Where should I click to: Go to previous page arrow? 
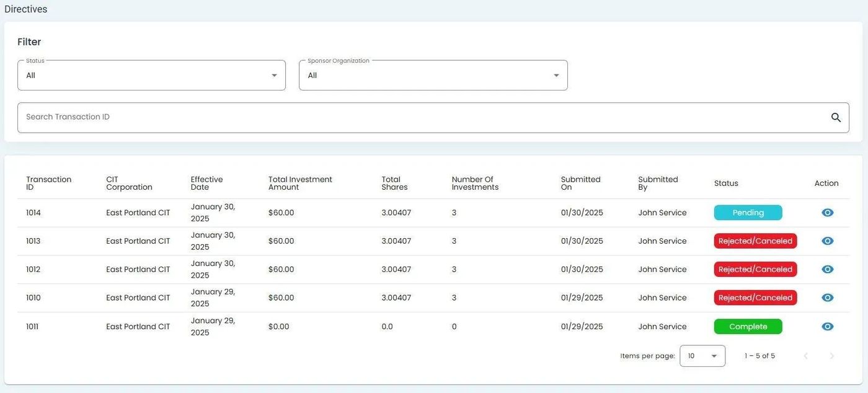(805, 356)
